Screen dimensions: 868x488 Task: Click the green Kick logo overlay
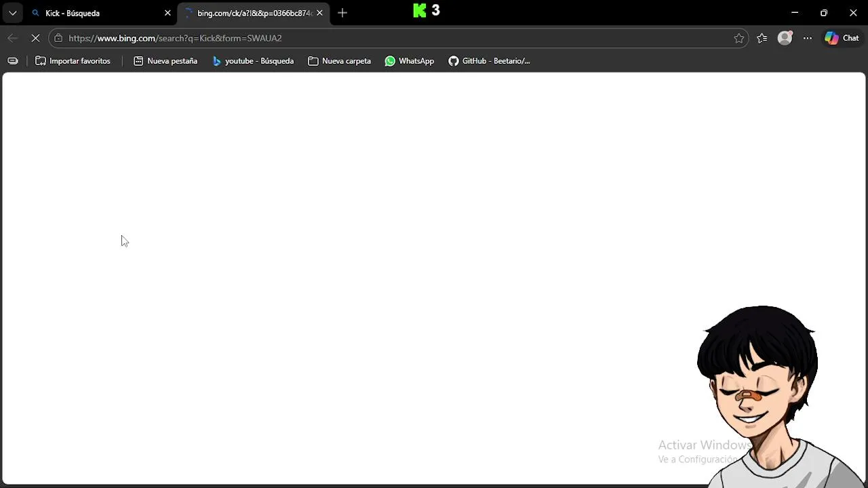click(x=420, y=11)
